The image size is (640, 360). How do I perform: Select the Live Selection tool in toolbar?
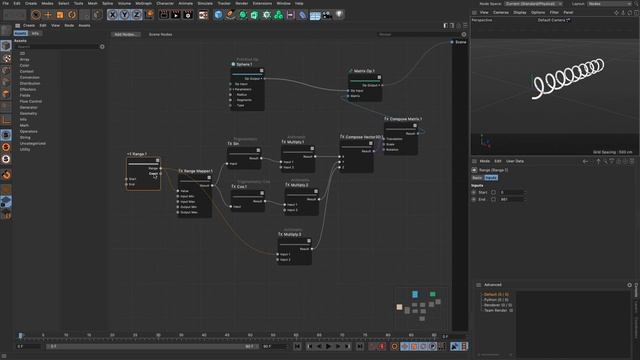click(x=36, y=15)
